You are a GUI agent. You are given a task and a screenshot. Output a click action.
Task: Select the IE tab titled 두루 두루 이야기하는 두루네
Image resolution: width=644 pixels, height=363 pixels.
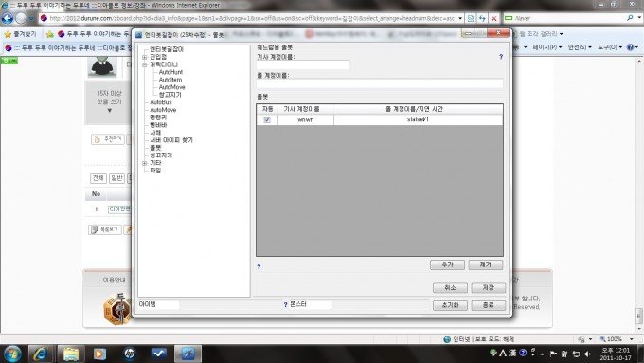67,48
